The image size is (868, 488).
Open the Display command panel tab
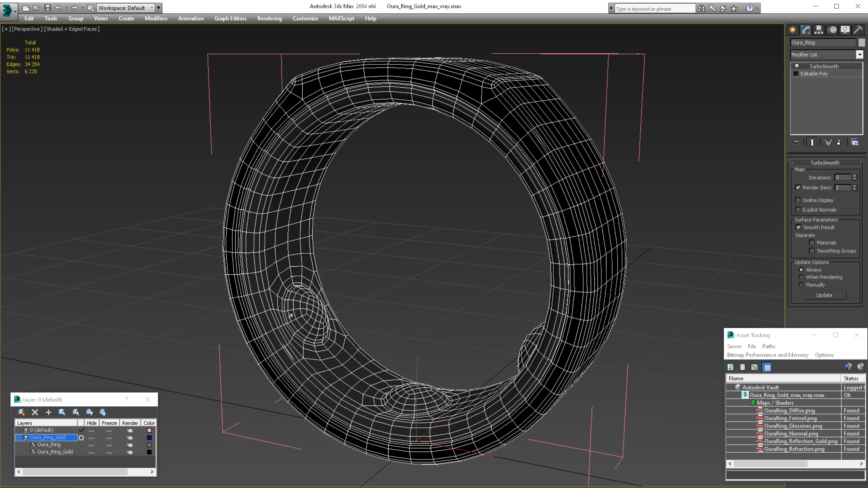coord(845,30)
